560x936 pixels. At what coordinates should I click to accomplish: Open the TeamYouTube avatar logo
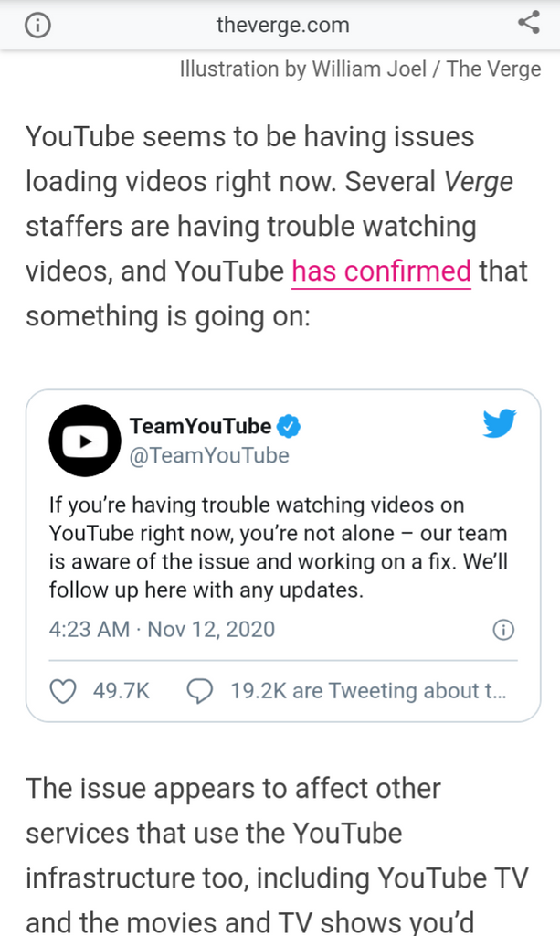point(85,441)
